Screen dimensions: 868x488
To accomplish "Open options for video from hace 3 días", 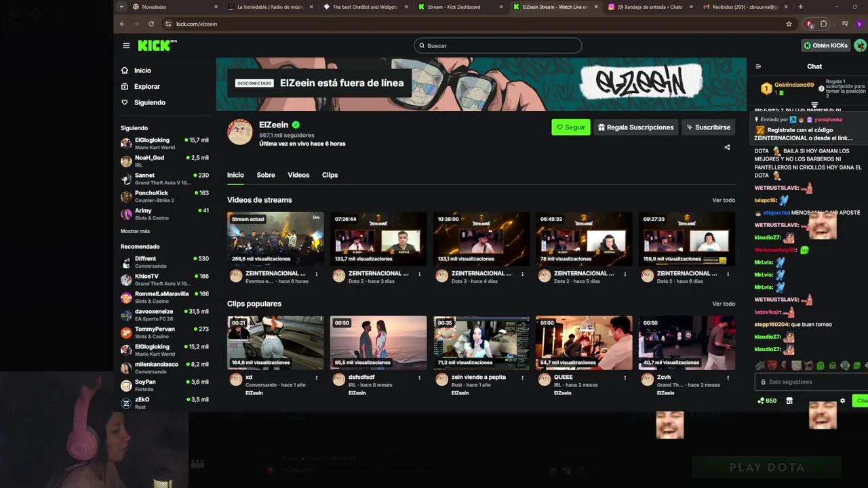I will (420, 274).
